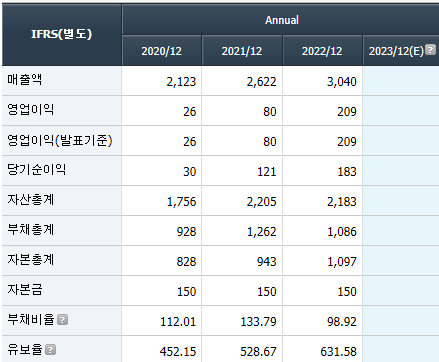This screenshot has height=362, width=439.
Task: Click 매출액 value 2,622
Action: (261, 82)
